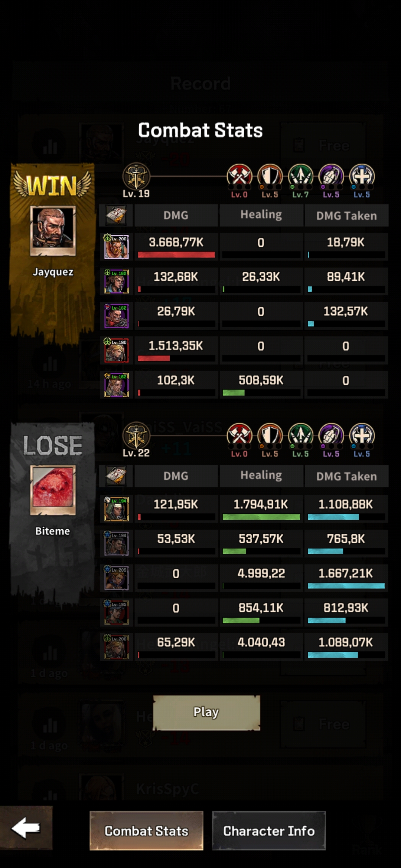The height and width of the screenshot is (868, 401).
Task: Click the Play button
Action: (206, 713)
